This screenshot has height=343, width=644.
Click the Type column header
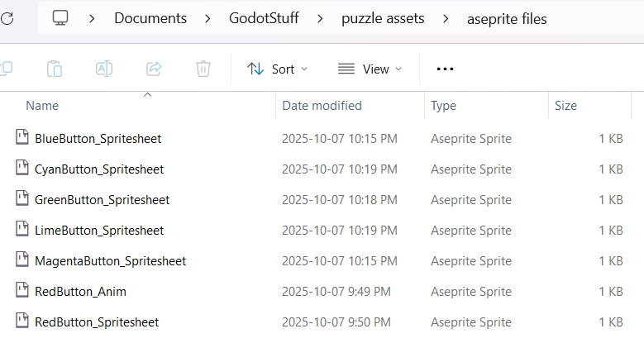click(x=443, y=106)
